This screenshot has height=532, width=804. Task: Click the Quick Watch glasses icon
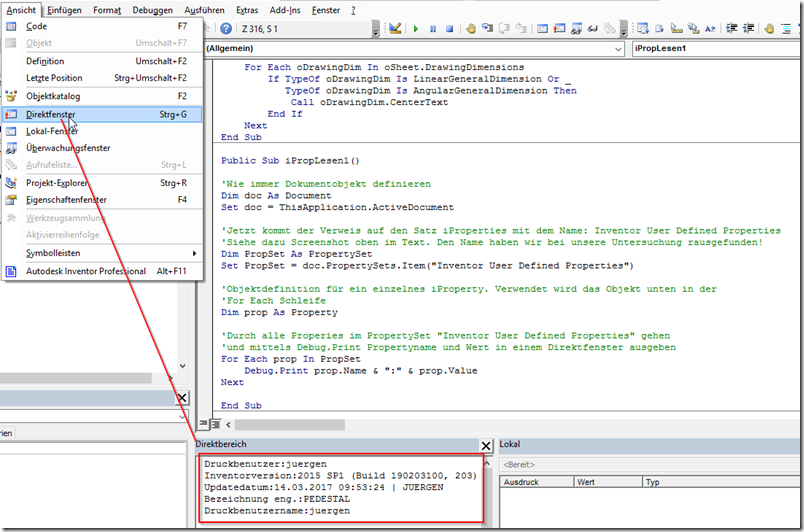[593, 29]
